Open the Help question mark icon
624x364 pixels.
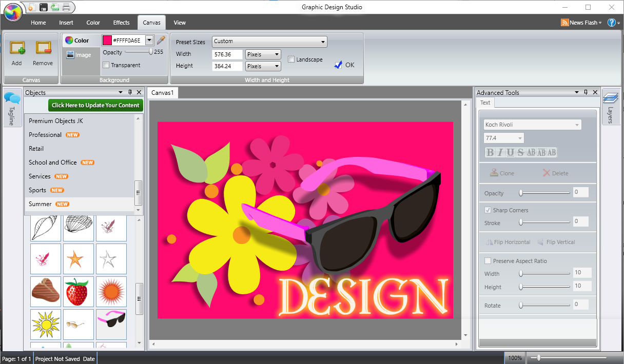click(611, 23)
